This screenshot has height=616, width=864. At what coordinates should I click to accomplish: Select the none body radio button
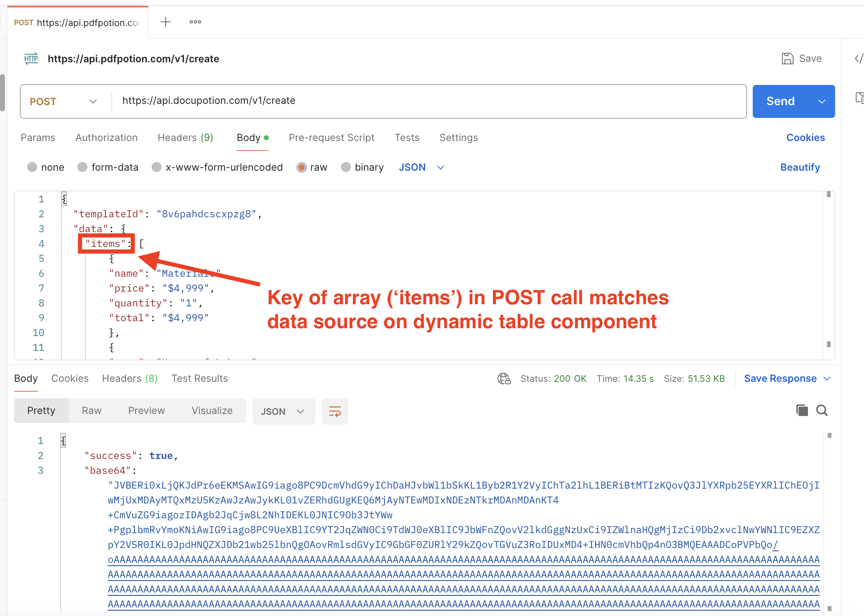[x=32, y=167]
